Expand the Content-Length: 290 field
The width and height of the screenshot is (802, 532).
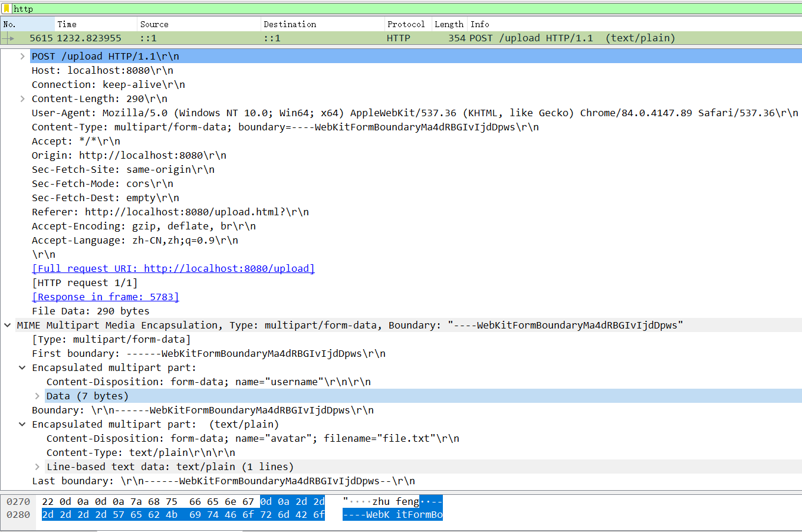pos(22,99)
